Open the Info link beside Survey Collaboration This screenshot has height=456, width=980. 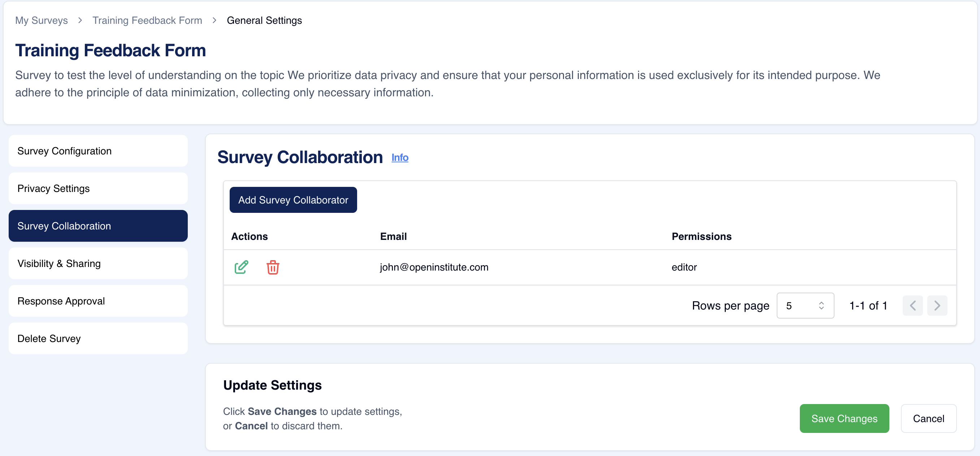pos(400,158)
